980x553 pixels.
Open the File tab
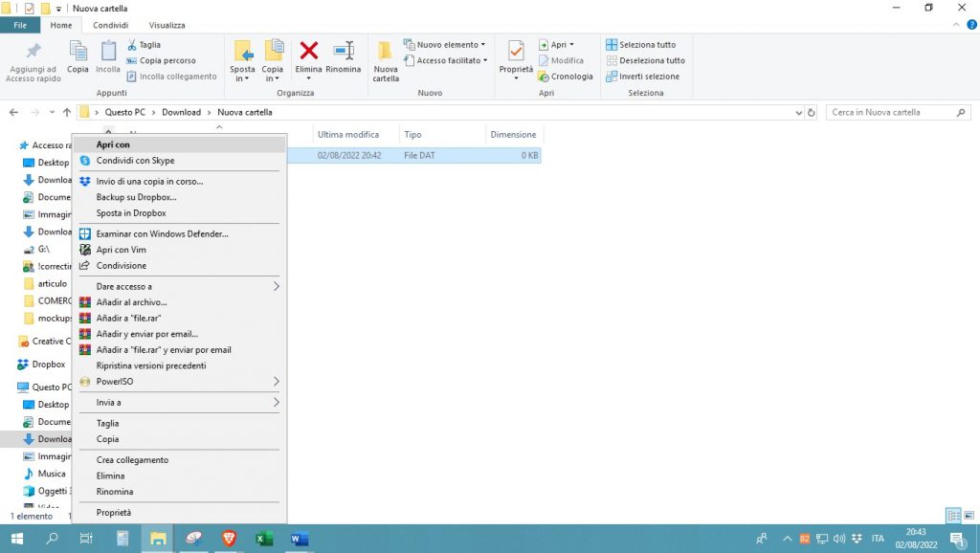[x=20, y=25]
